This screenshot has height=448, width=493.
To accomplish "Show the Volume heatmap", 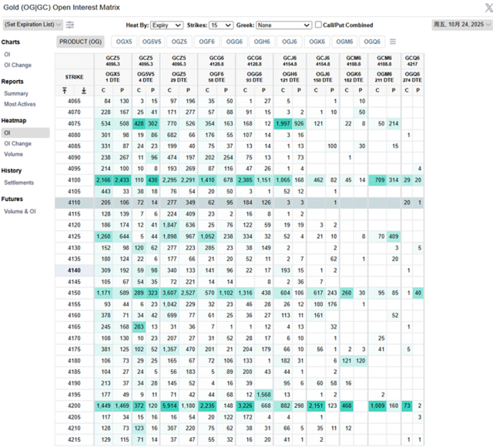I will (x=15, y=153).
